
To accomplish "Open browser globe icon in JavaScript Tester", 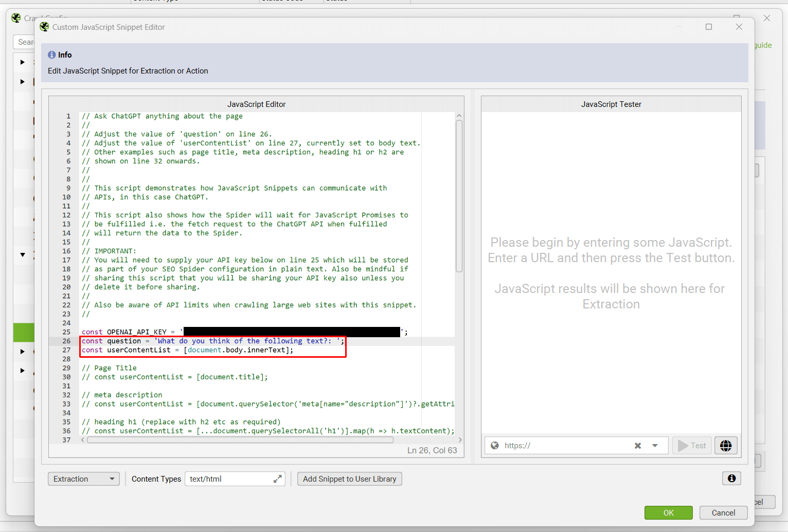I will [726, 446].
